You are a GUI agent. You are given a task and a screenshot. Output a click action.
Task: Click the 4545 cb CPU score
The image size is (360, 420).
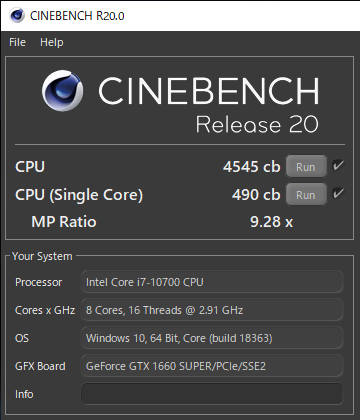click(252, 167)
